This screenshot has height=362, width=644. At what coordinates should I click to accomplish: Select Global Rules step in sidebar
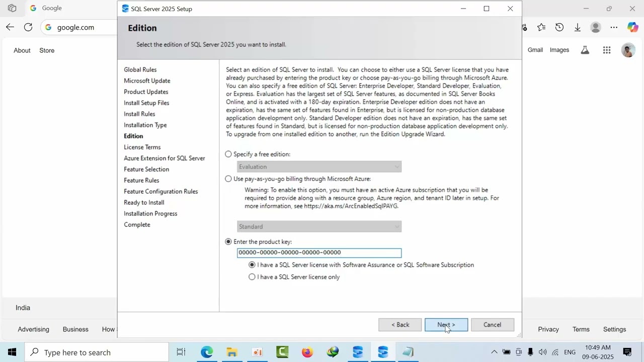tap(140, 70)
